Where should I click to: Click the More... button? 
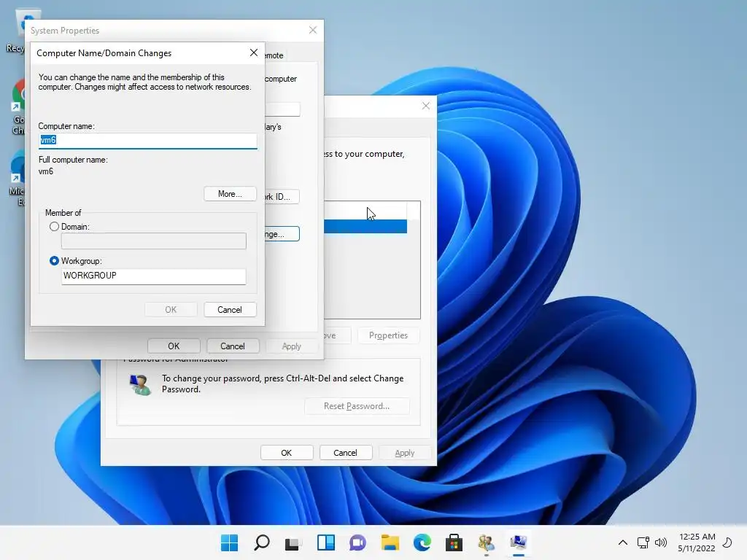click(230, 194)
